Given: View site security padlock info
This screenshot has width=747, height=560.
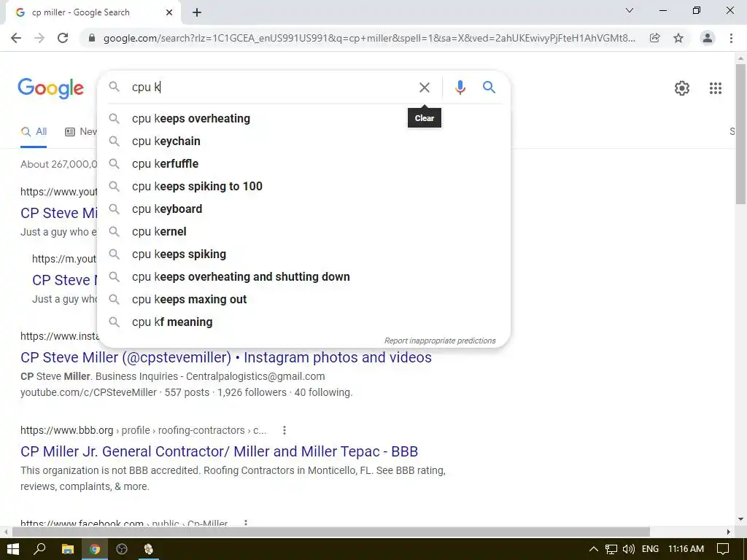Looking at the screenshot, I should pos(92,38).
